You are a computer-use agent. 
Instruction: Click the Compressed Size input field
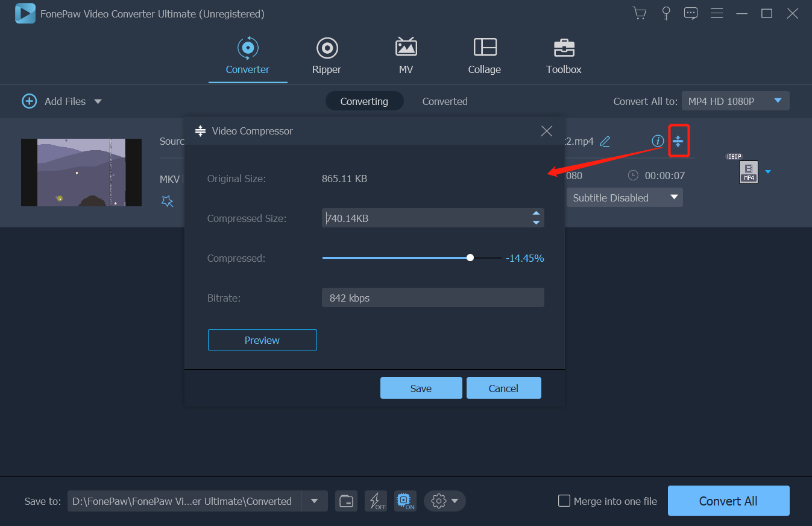(433, 218)
